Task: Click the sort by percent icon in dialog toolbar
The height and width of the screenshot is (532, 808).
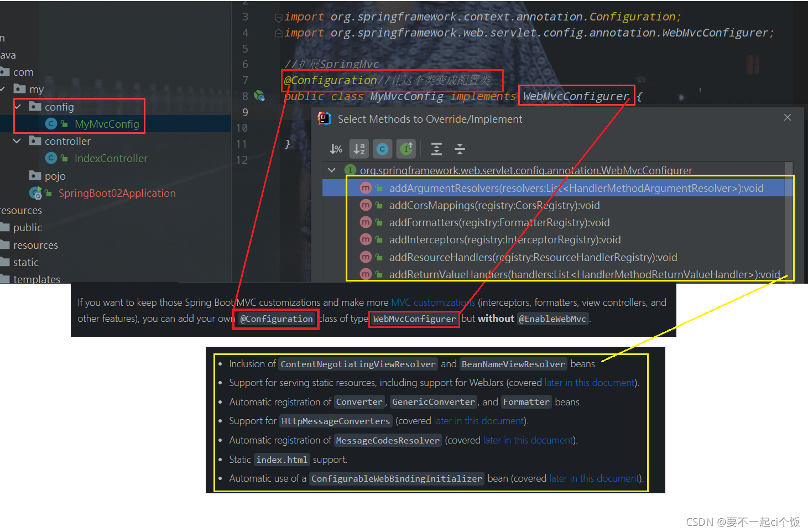Action: tap(336, 149)
